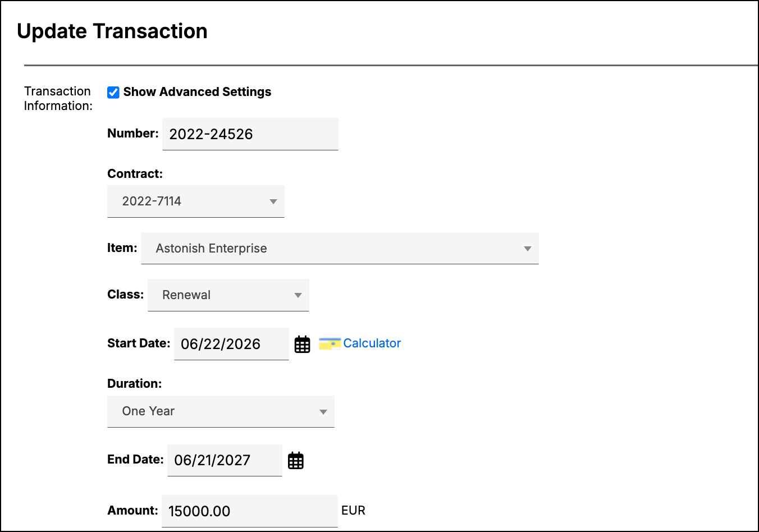Image resolution: width=759 pixels, height=532 pixels.
Task: Click the Item dropdown arrow
Action: click(528, 249)
